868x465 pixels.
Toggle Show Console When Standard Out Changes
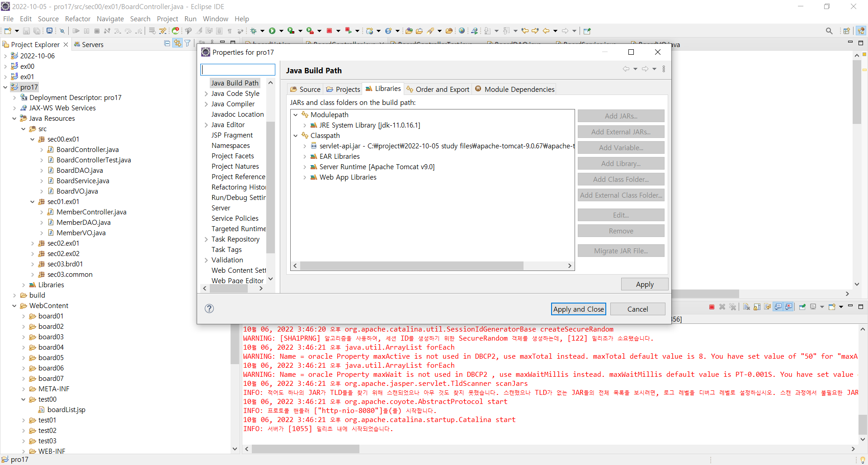click(778, 307)
